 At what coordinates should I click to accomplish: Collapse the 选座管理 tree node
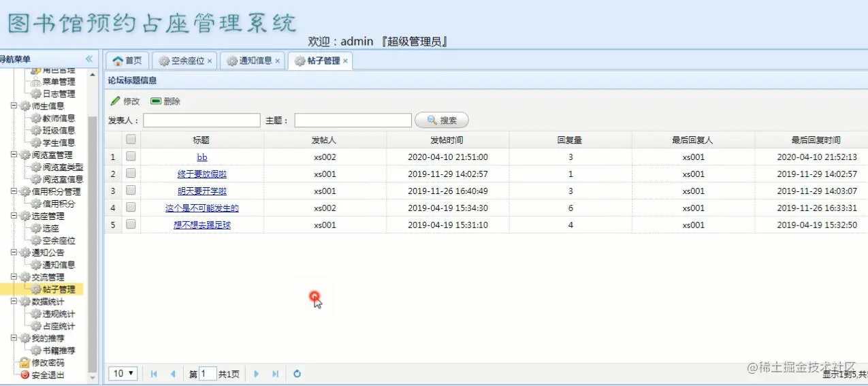point(14,216)
